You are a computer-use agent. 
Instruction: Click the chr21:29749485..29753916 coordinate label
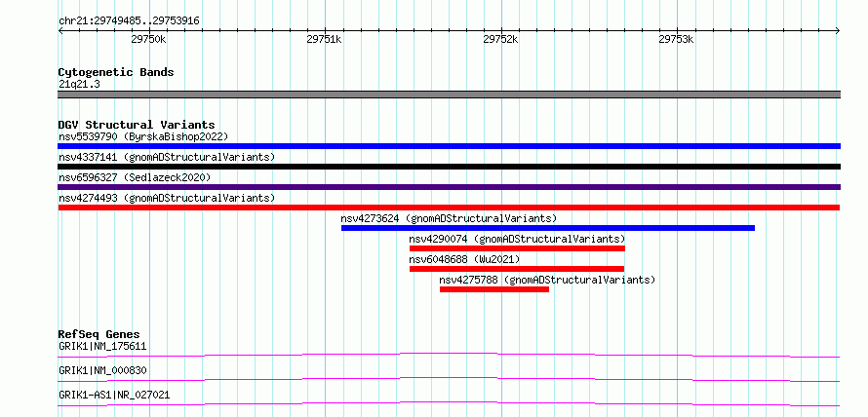click(129, 21)
